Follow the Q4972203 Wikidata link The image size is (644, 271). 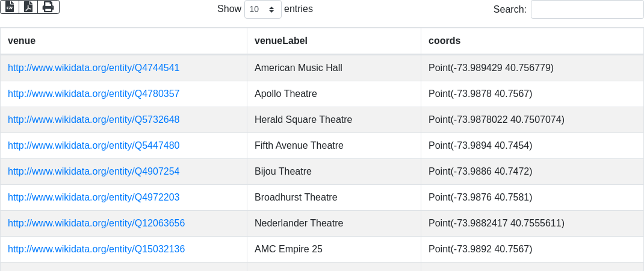pyautogui.click(x=93, y=198)
